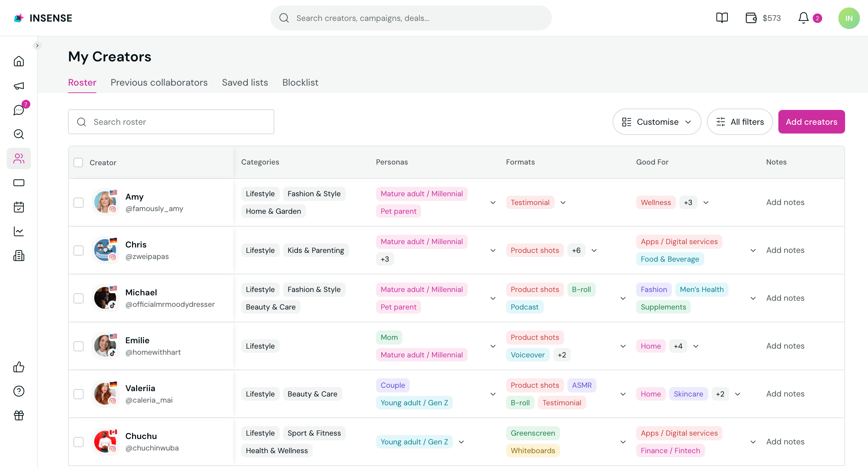
Task: Add notes for Chris
Action: (785, 250)
